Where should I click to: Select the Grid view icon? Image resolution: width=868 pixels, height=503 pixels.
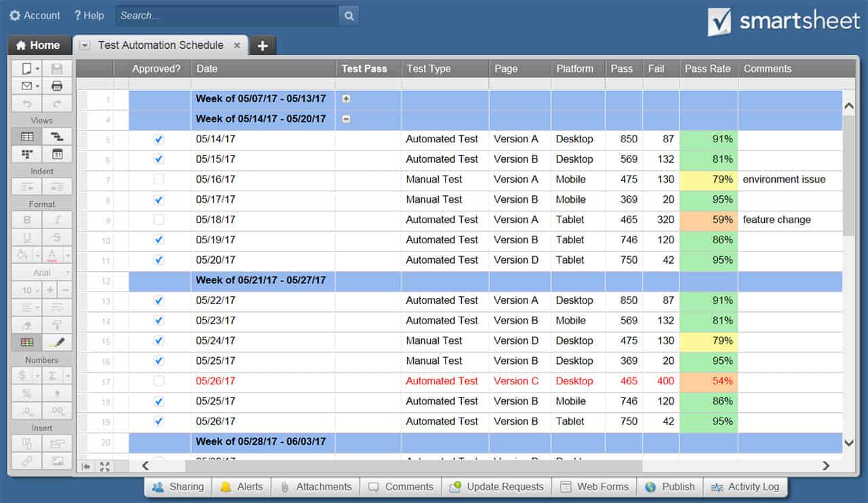tap(27, 136)
